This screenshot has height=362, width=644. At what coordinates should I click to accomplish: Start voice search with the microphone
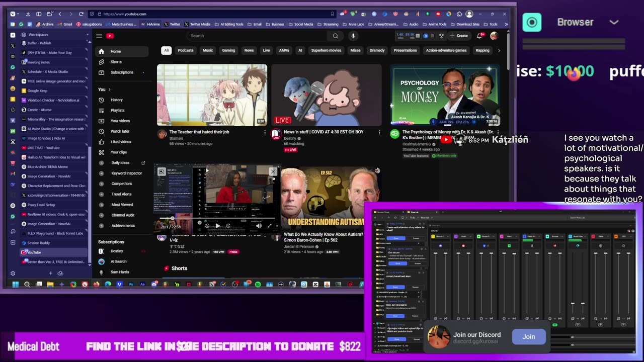point(353,36)
